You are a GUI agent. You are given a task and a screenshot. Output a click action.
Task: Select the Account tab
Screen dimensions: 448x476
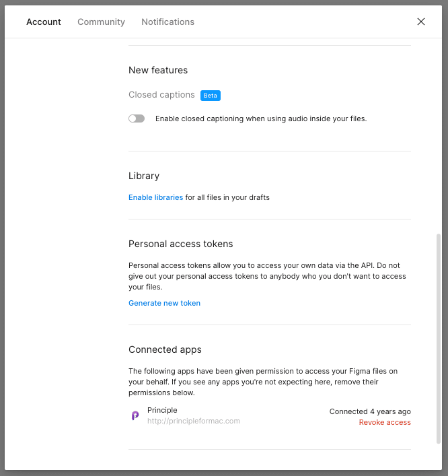click(44, 22)
